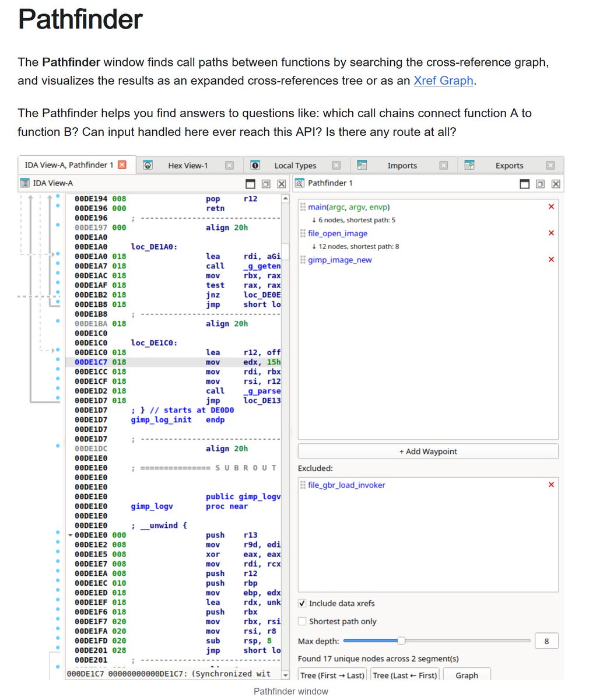Maximize the Pathfinder 1 panel

pos(525,184)
